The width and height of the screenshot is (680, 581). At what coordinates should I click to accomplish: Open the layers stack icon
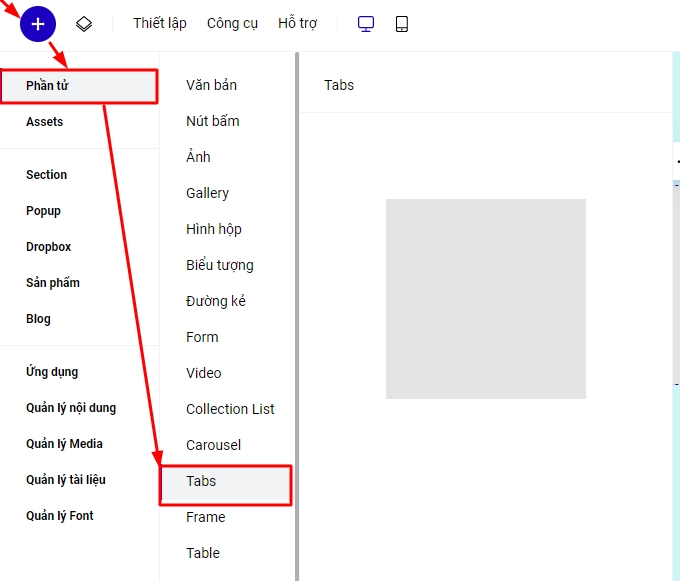coord(84,24)
